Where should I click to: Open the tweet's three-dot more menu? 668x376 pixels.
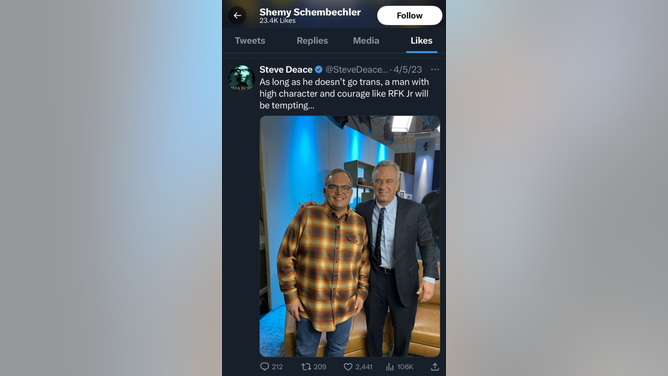pos(435,69)
